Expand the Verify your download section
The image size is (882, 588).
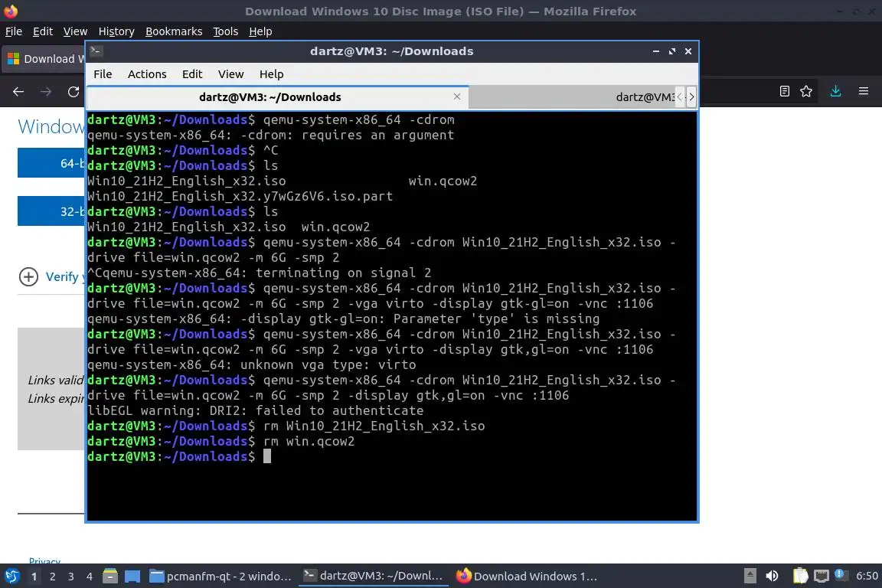(28, 277)
